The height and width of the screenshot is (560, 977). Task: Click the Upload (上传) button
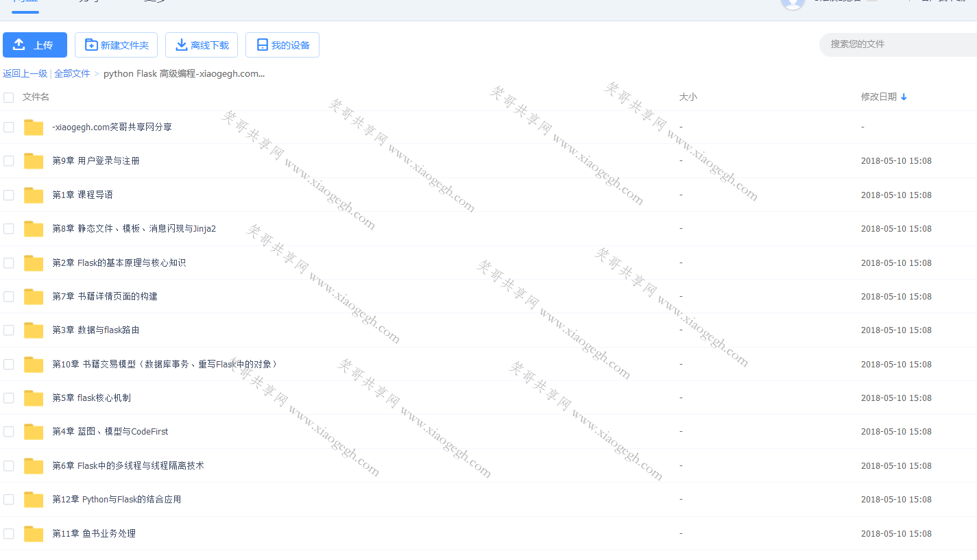(35, 45)
